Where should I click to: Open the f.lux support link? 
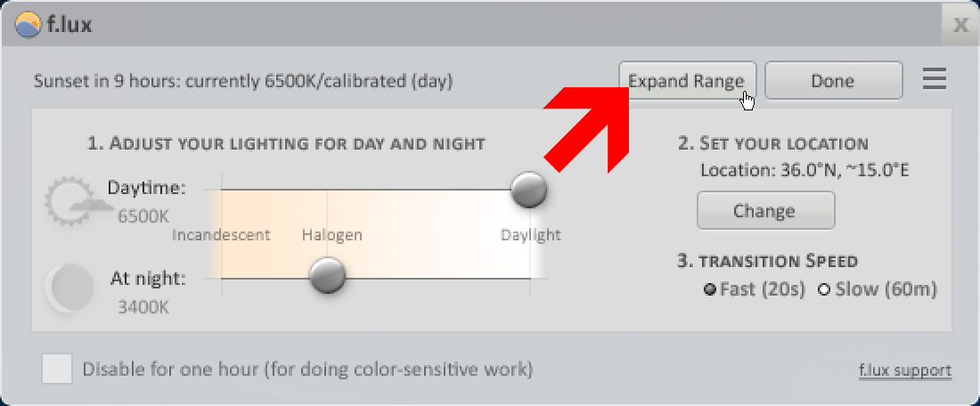point(905,370)
